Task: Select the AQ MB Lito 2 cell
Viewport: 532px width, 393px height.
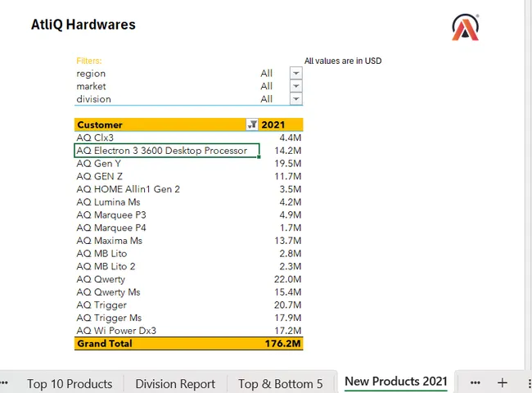Action: [167, 267]
